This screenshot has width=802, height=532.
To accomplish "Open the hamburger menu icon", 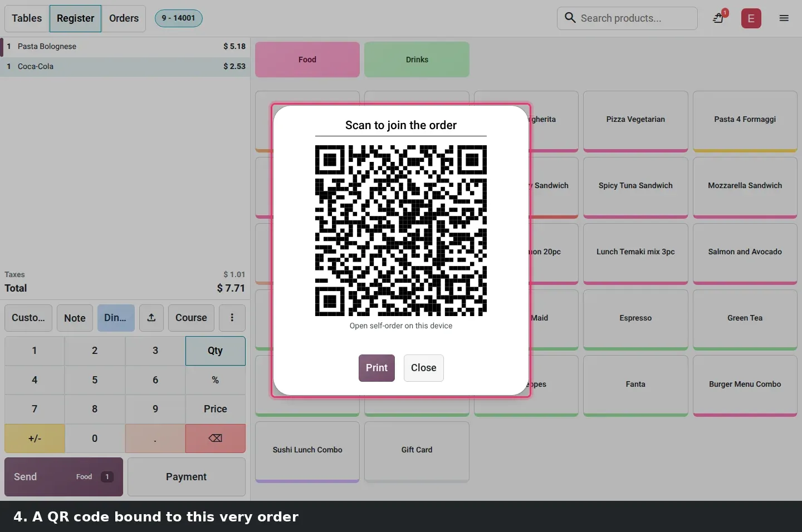I will (784, 18).
